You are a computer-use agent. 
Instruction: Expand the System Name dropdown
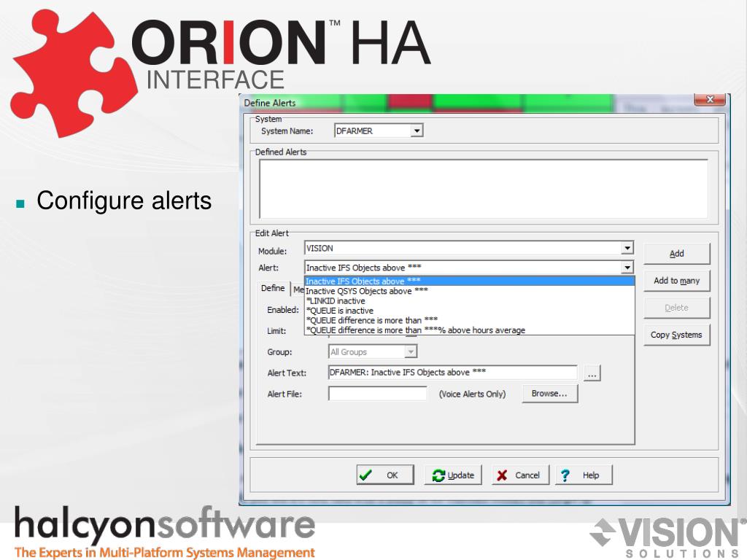click(x=417, y=131)
